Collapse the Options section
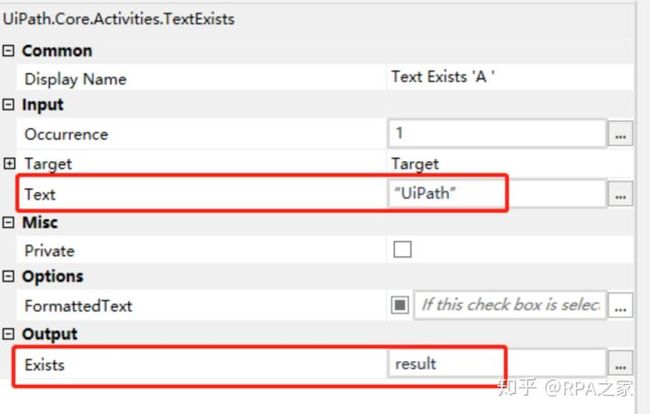 [x=8, y=276]
